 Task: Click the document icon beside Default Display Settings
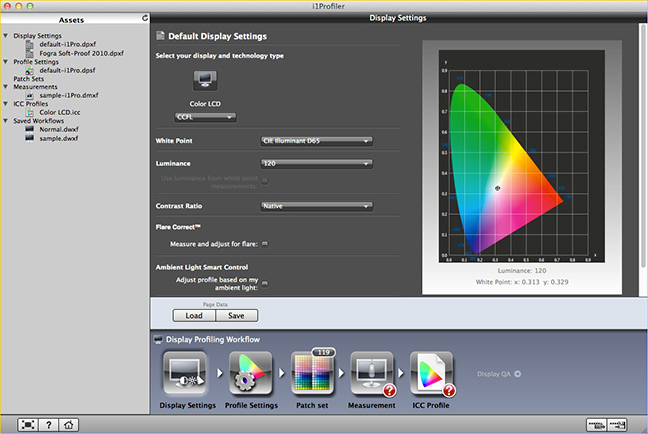pos(160,36)
